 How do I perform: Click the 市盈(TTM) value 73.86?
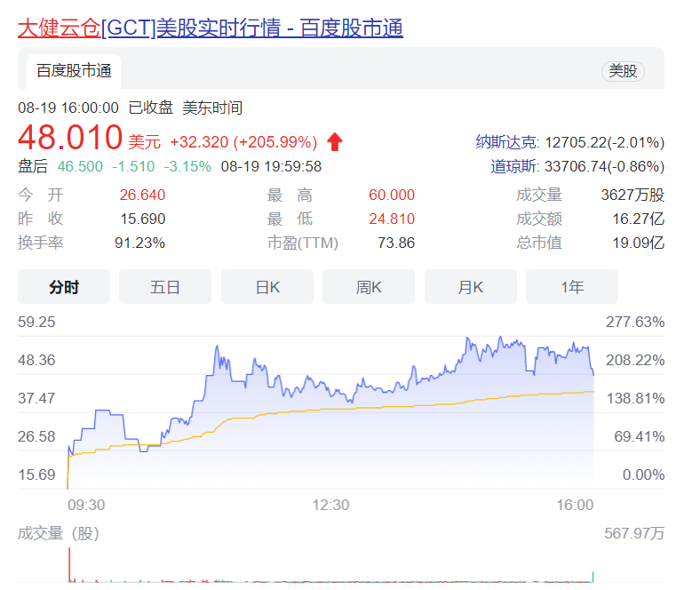pyautogui.click(x=396, y=243)
